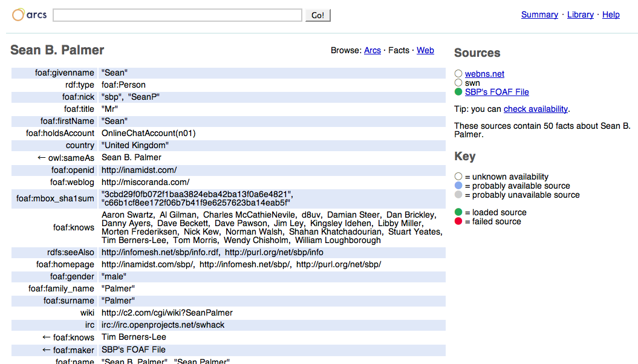Switch to the Web browse view

[x=425, y=50]
